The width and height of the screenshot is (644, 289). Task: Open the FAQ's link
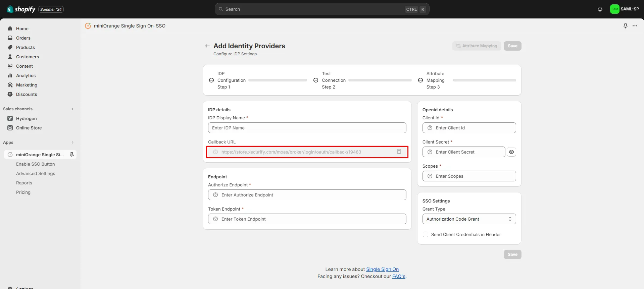click(399, 276)
